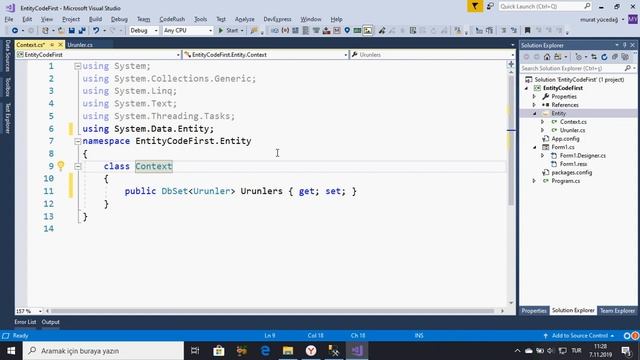Click Home icon in Solution Explorer
This screenshot has height=360, width=640.
pyautogui.click(x=547, y=57)
